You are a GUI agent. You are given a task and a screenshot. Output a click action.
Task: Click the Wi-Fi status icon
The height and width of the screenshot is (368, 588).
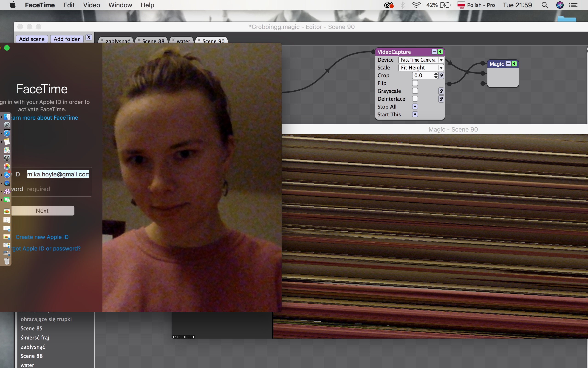click(416, 5)
